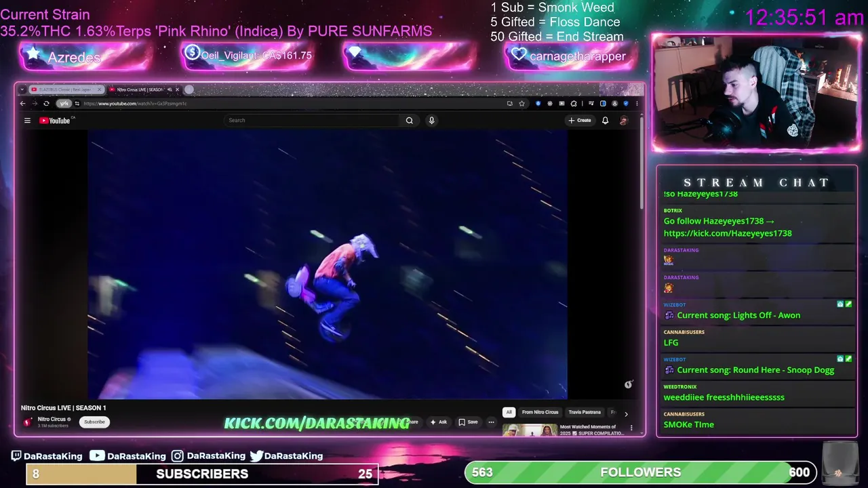This screenshot has height=488, width=868.
Task: Click chat message 'LFG'
Action: [671, 343]
